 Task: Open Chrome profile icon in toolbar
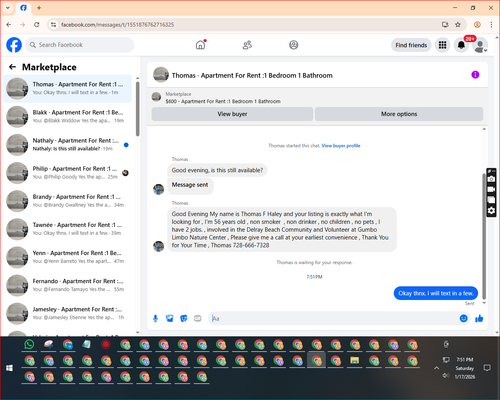click(x=477, y=25)
